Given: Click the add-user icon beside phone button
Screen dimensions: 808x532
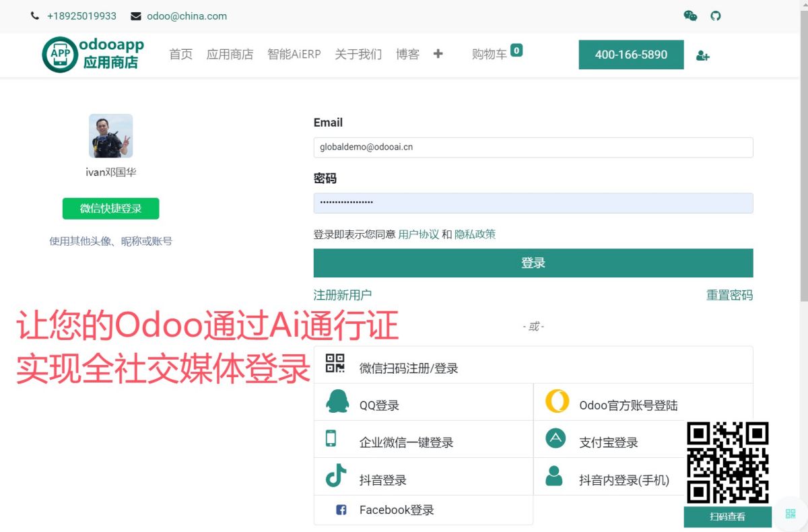Looking at the screenshot, I should (x=703, y=55).
